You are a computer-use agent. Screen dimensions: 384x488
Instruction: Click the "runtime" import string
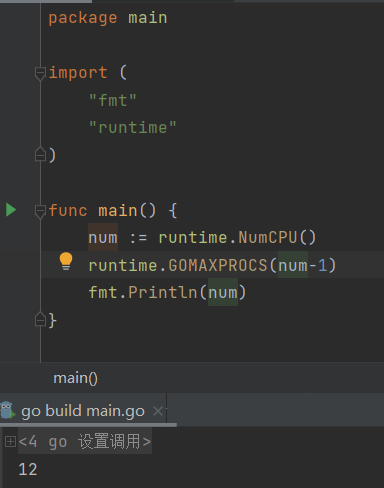coord(132,127)
